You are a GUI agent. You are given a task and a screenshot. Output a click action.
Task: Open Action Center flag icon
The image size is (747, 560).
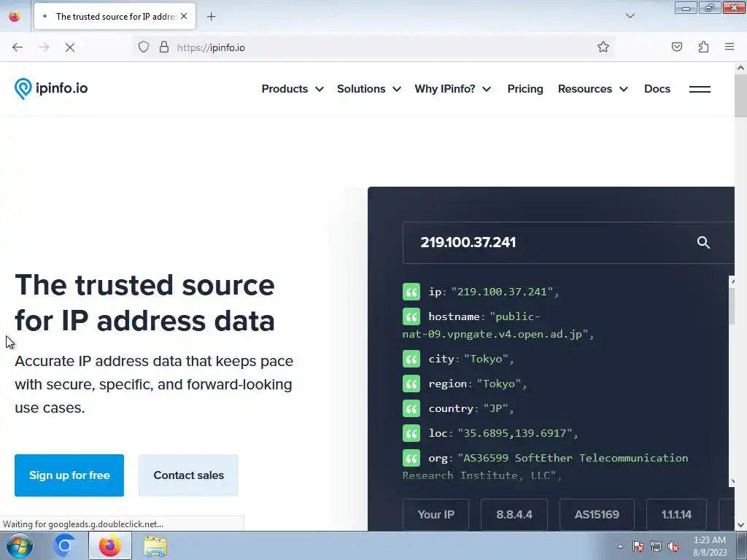point(638,546)
